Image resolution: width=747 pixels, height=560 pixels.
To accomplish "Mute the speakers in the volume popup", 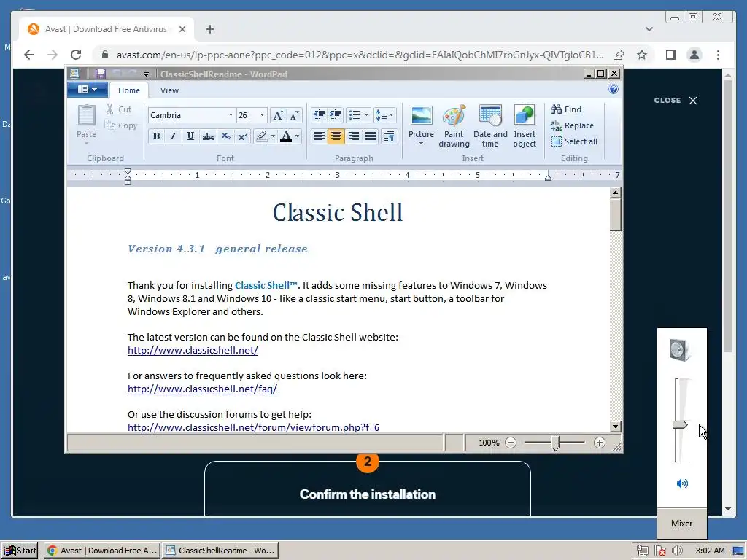I will point(682,483).
